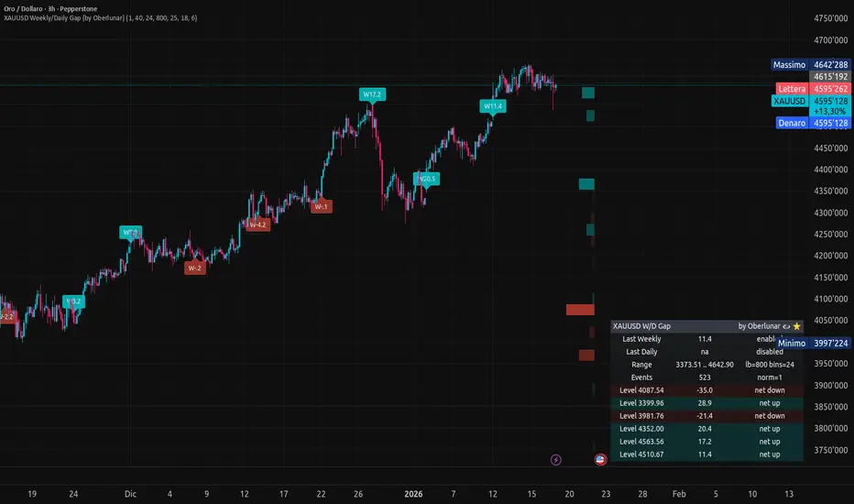Click the +13,30% change value
Viewport: 854px width, 504px height.
[x=829, y=111]
